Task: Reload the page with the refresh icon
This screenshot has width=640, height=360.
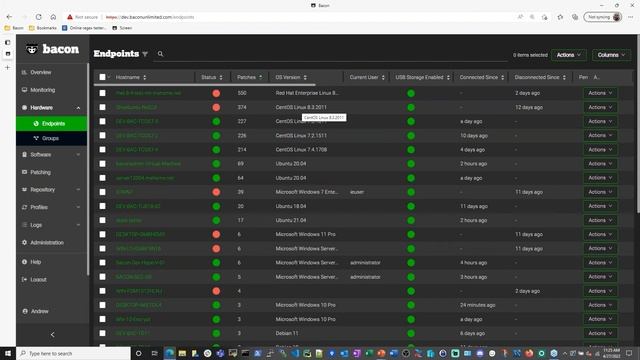Action: 38,17
